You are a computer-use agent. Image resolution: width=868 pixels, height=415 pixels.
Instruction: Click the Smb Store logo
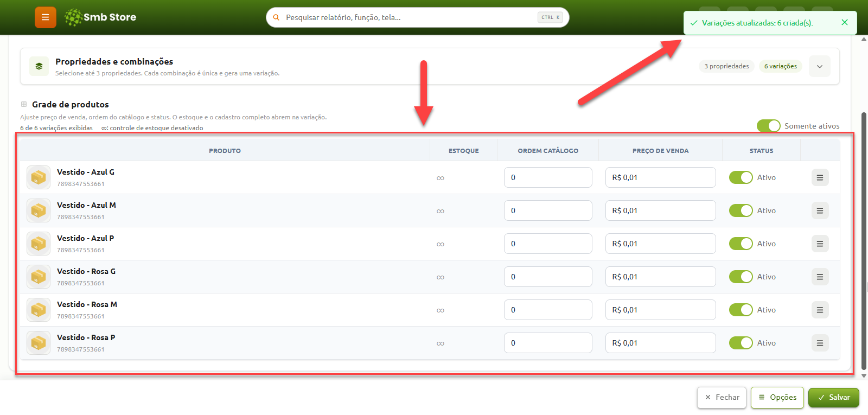pos(100,17)
